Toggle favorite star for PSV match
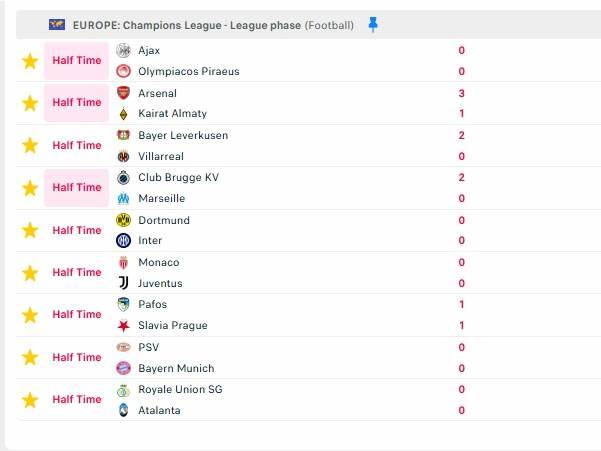Screen dimensions: 601x451 point(30,357)
